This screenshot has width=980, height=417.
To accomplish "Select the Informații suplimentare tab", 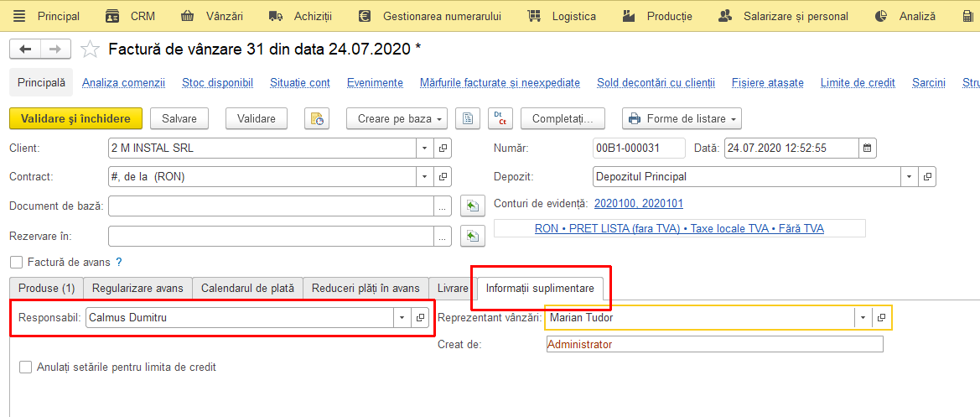I will pos(540,289).
